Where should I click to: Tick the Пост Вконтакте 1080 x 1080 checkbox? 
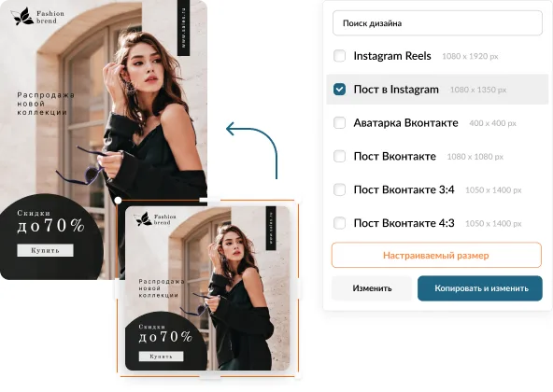click(339, 156)
